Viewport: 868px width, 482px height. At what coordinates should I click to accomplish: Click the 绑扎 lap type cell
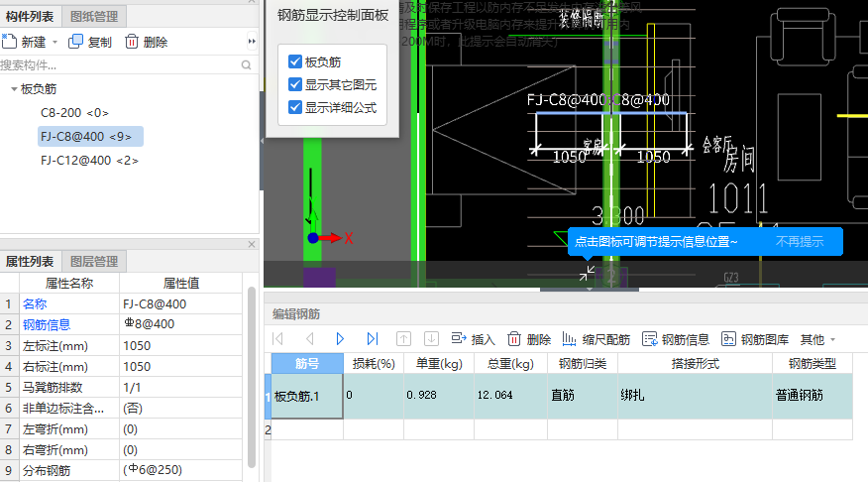[695, 396]
